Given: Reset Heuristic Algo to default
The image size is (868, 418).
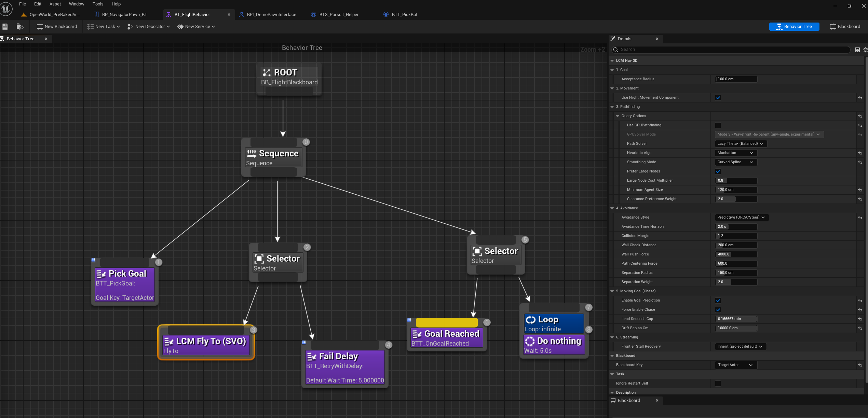Looking at the screenshot, I should (860, 153).
